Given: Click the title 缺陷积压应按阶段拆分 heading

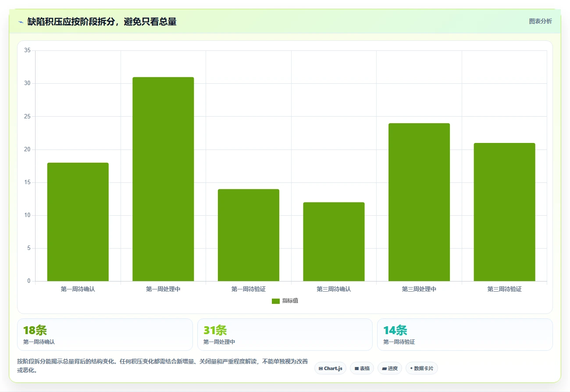Looking at the screenshot, I should point(102,21).
